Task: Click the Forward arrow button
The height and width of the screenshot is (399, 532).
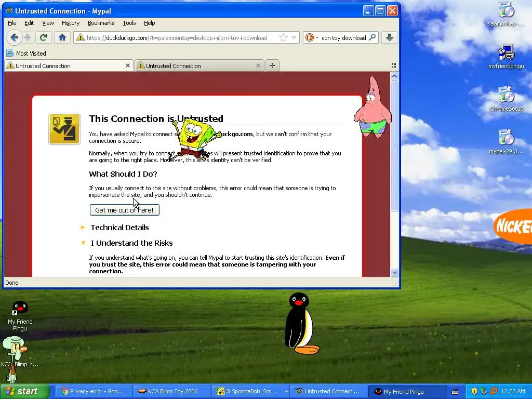Action: pyautogui.click(x=28, y=37)
